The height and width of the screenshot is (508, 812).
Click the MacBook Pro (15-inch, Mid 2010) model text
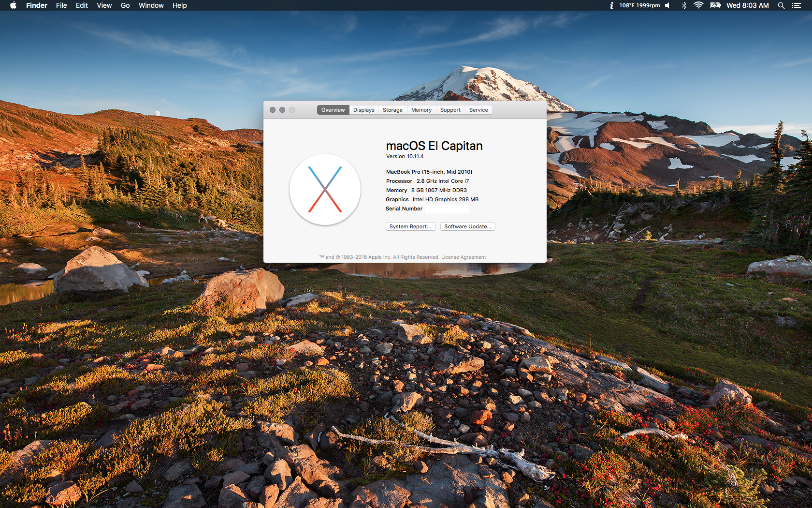(x=429, y=172)
